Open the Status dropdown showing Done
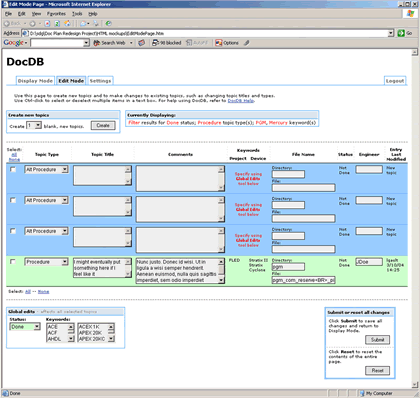 pos(25,327)
